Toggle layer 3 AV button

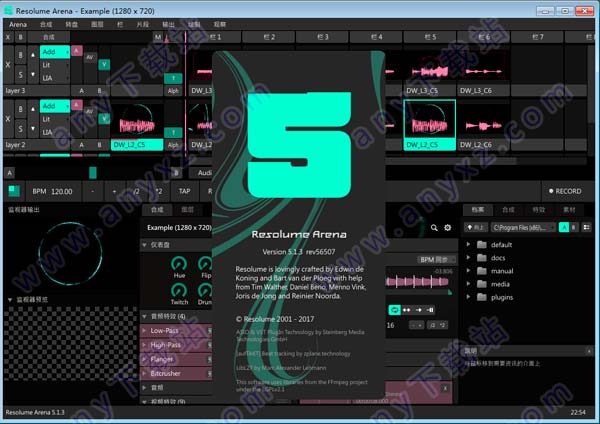[90, 57]
